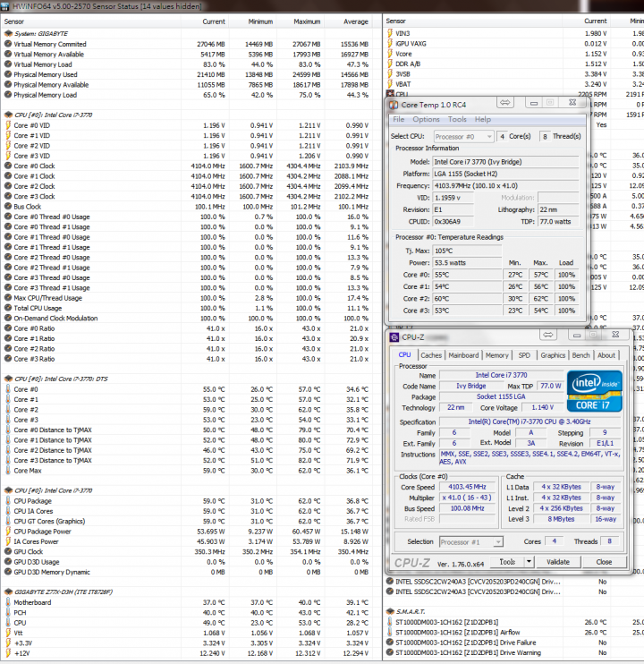Open the CPU-Z Selection Processor #1 dropdown
644x664 pixels.
pyautogui.click(x=471, y=541)
